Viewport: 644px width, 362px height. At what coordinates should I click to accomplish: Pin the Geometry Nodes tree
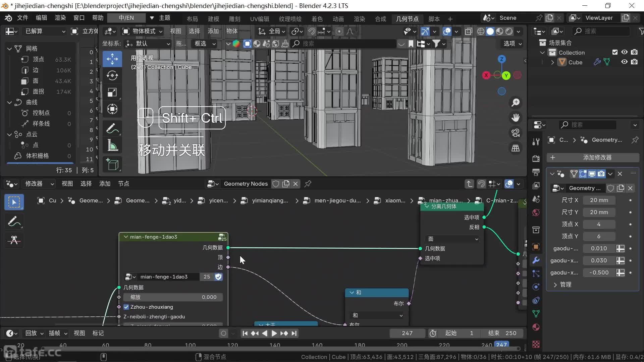308,184
